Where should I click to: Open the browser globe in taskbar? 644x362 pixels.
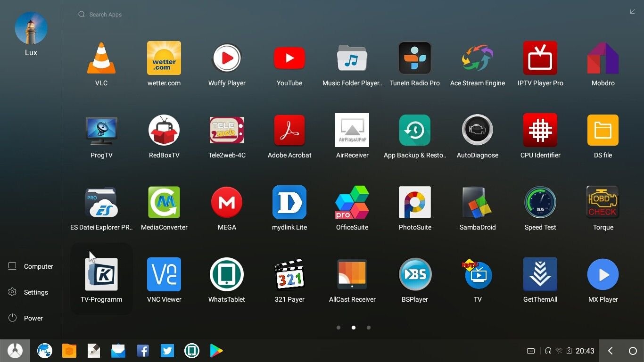coord(45,351)
